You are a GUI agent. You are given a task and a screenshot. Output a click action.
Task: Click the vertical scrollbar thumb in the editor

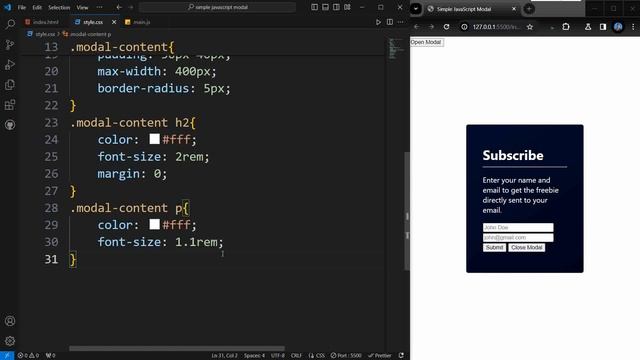[x=407, y=211]
